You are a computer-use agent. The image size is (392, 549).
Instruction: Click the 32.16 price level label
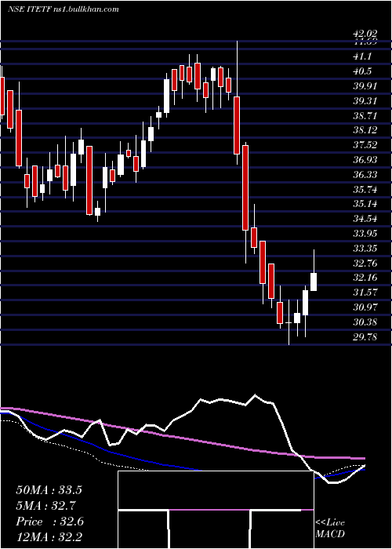tap(365, 278)
